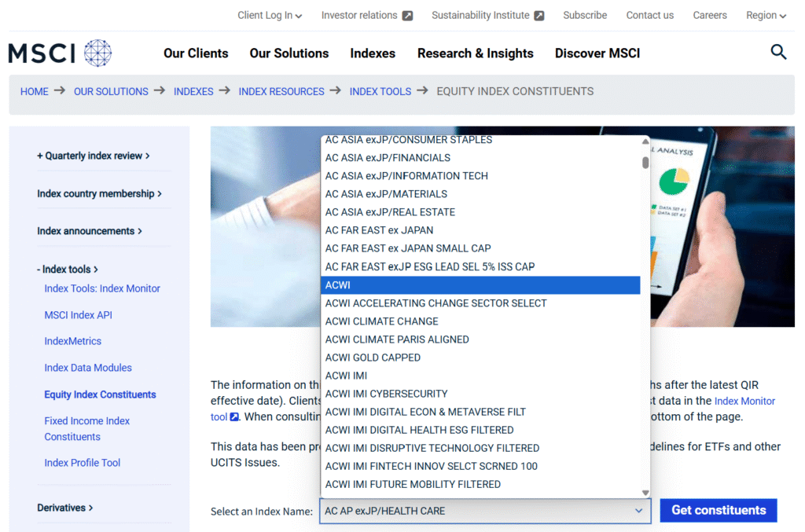The height and width of the screenshot is (532, 805).
Task: Select ACWI CLIMATE PARIS ALIGNED option
Action: point(480,339)
